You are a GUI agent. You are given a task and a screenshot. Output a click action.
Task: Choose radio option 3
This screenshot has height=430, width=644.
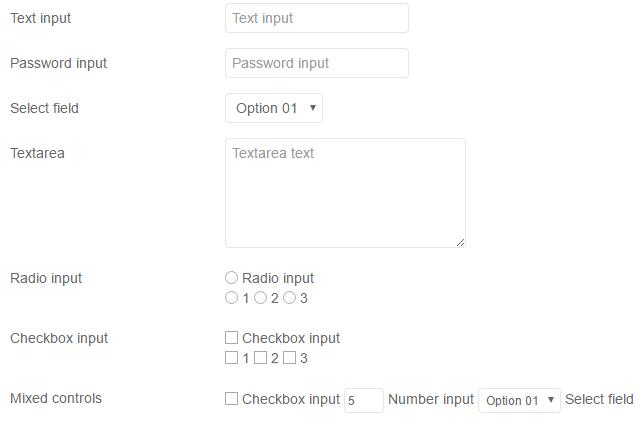290,298
